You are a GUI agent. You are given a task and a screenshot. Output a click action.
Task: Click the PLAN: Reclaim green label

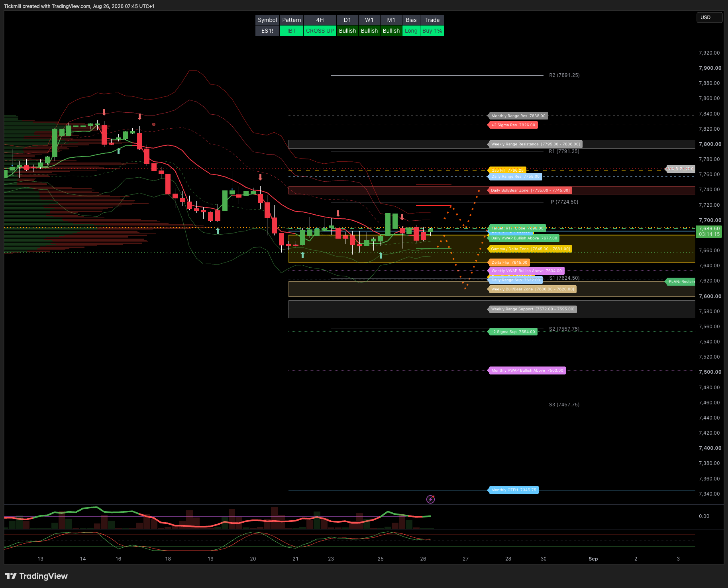[681, 282]
